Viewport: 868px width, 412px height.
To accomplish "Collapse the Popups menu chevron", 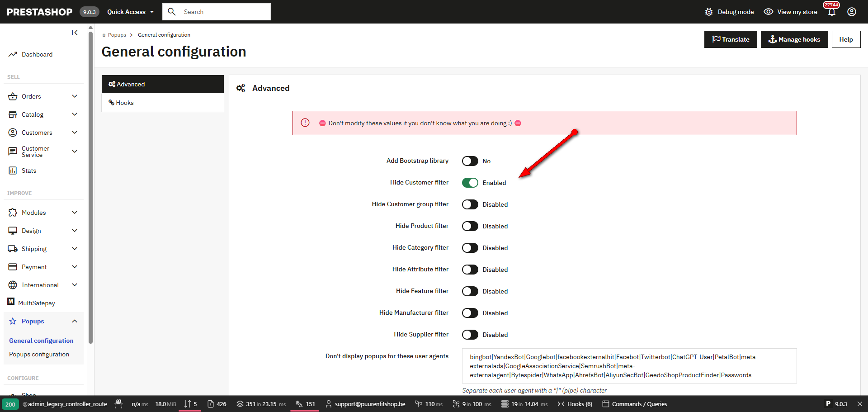I will pyautogui.click(x=75, y=321).
